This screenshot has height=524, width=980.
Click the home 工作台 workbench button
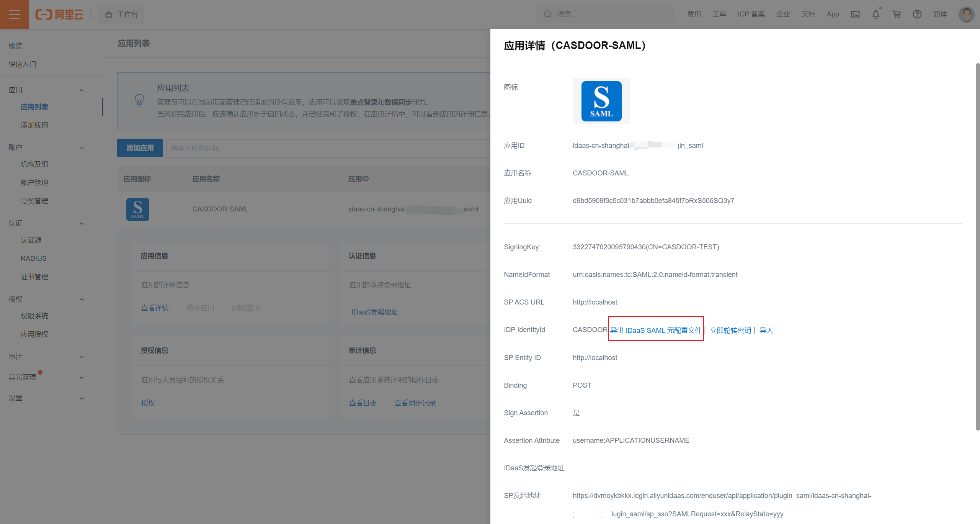click(x=121, y=14)
